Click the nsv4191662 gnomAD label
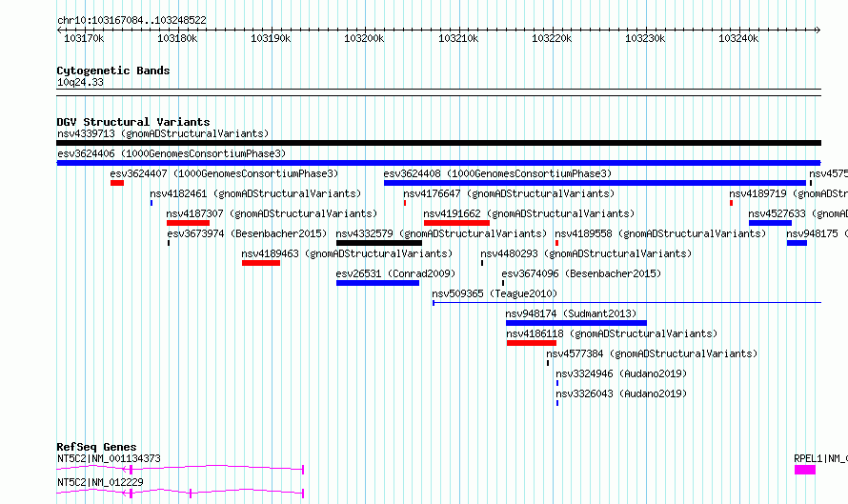The width and height of the screenshot is (848, 504). [x=529, y=213]
